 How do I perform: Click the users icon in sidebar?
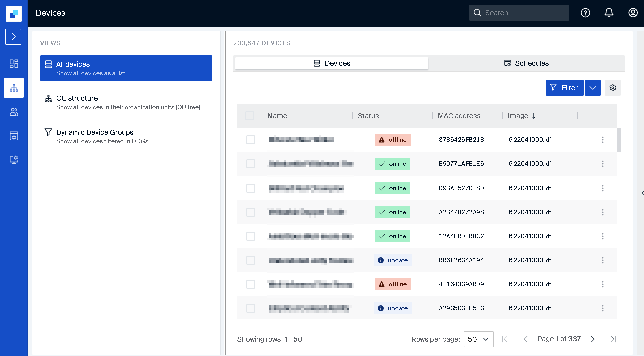coord(14,112)
